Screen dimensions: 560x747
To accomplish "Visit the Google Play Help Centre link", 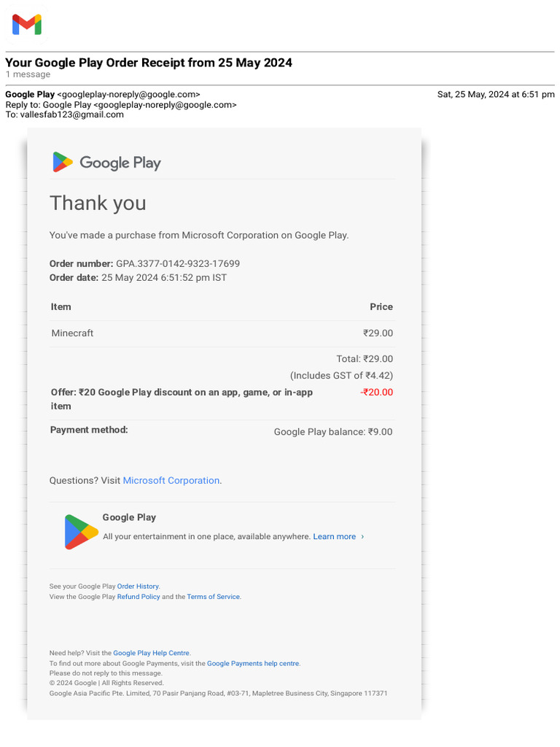I will coord(152,654).
